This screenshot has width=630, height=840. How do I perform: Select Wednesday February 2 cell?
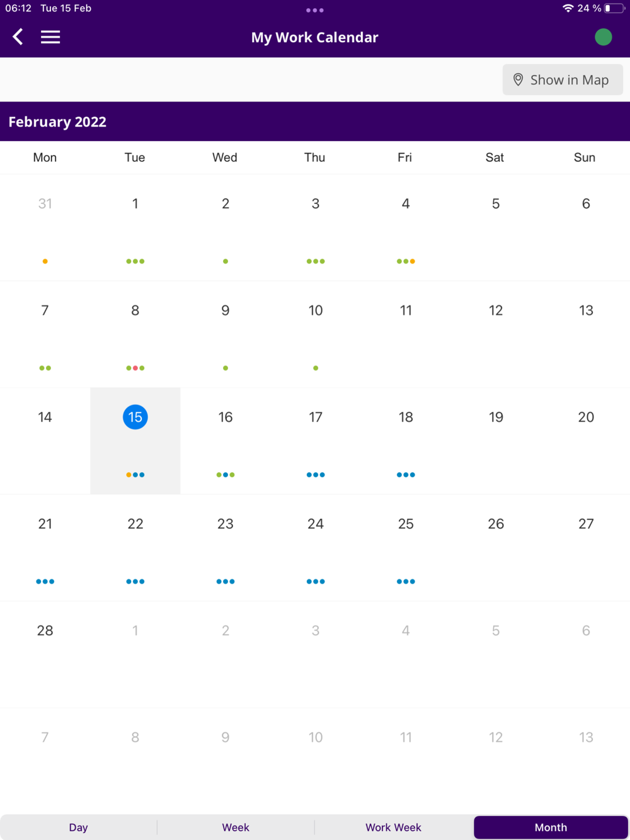pos(225,227)
